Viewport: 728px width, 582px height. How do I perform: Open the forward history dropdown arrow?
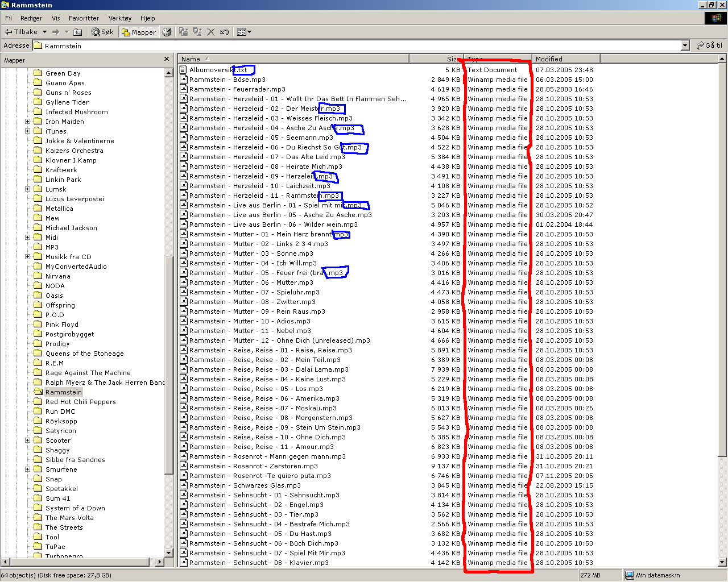(x=67, y=32)
